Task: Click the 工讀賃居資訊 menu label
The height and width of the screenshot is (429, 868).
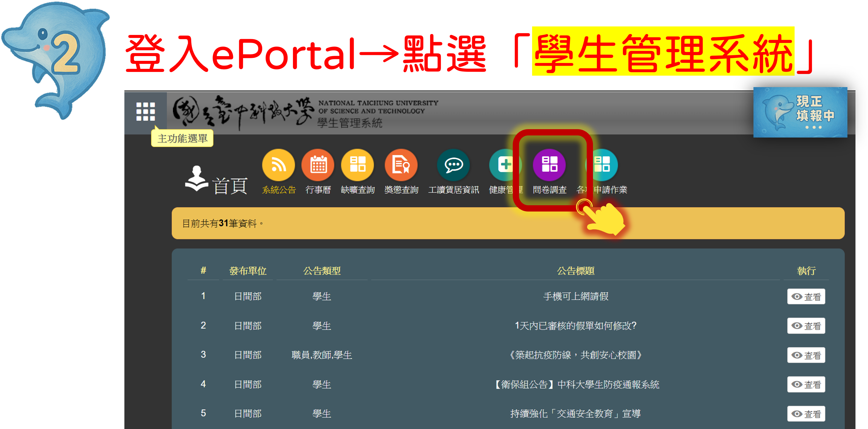Action: click(x=454, y=190)
